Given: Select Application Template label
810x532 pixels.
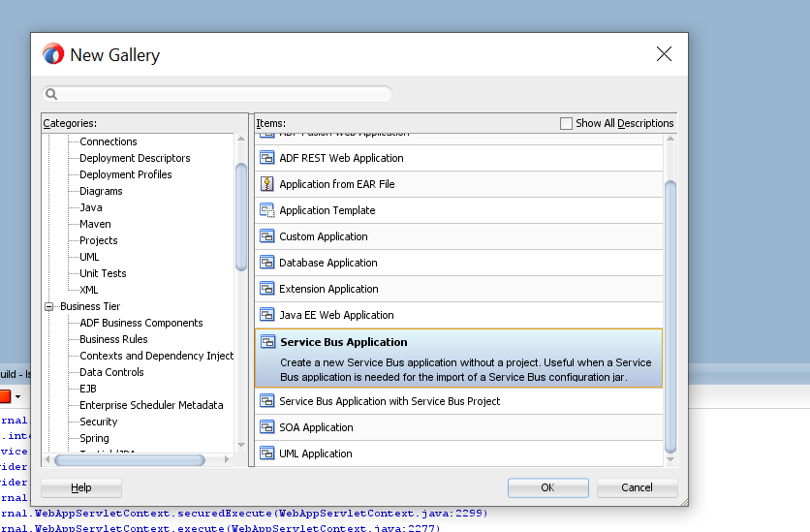Looking at the screenshot, I should (x=327, y=210).
